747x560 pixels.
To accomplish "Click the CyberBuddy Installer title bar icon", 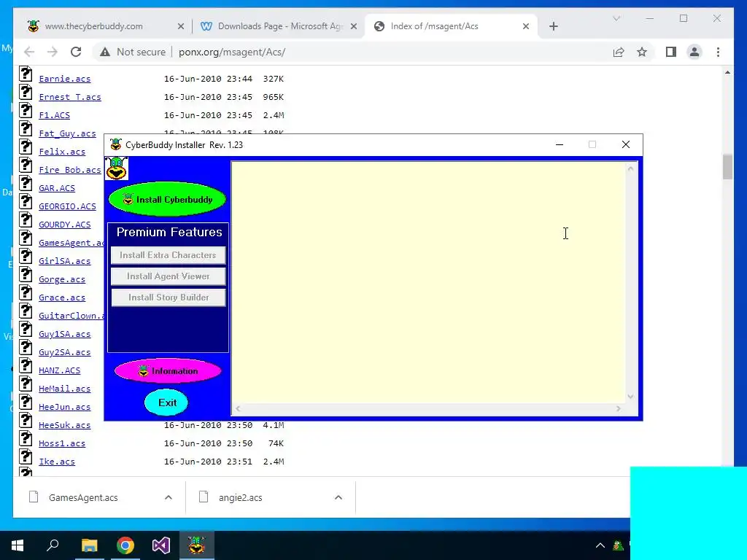I will (115, 145).
